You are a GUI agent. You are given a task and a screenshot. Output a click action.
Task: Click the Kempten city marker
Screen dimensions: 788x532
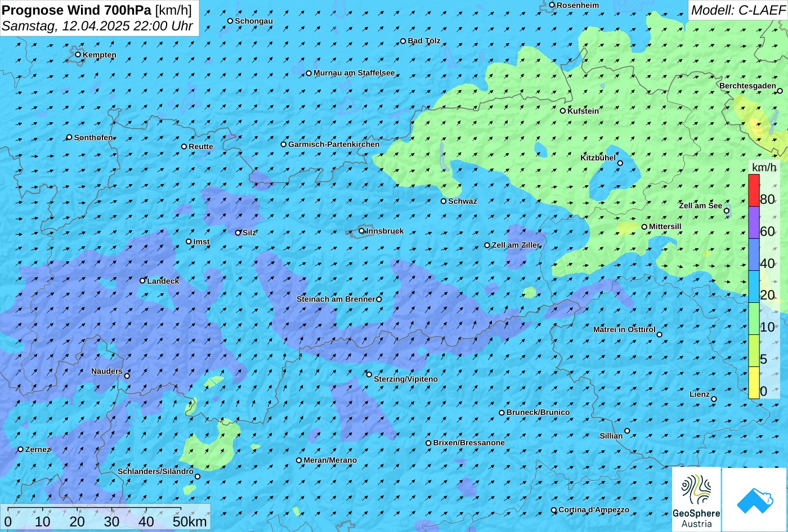coord(78,55)
